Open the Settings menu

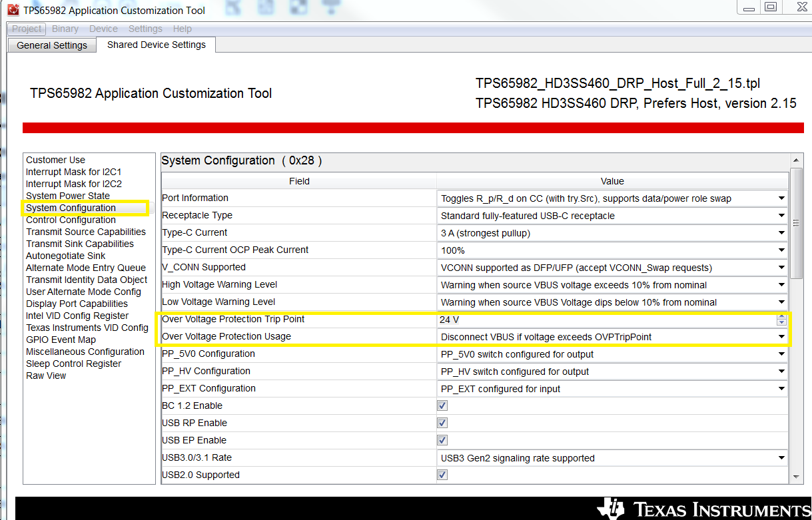pyautogui.click(x=145, y=29)
